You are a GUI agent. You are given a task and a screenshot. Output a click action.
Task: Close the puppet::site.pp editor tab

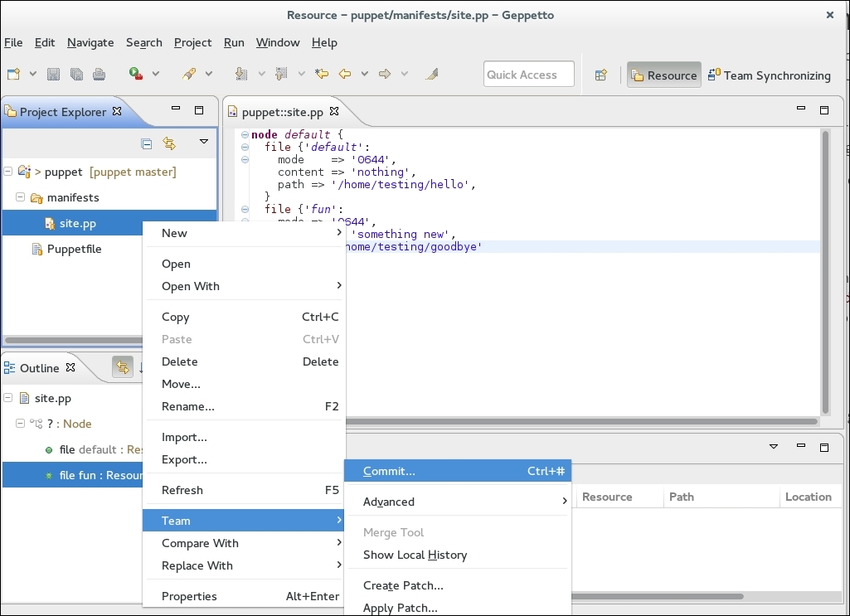click(334, 111)
